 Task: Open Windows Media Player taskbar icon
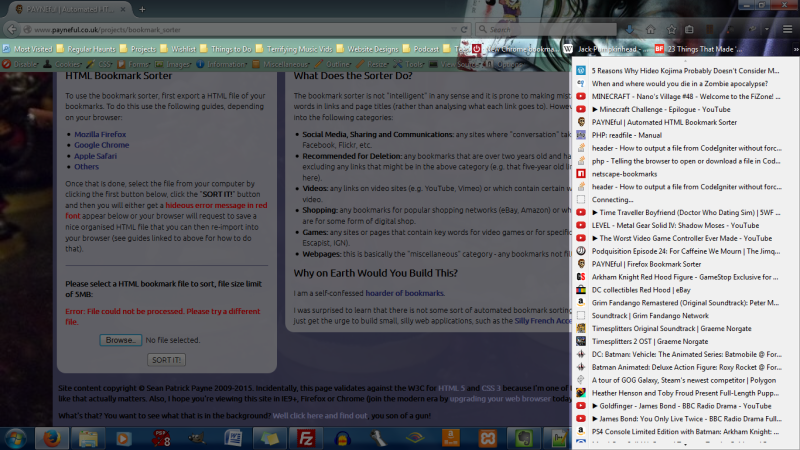tap(124, 438)
